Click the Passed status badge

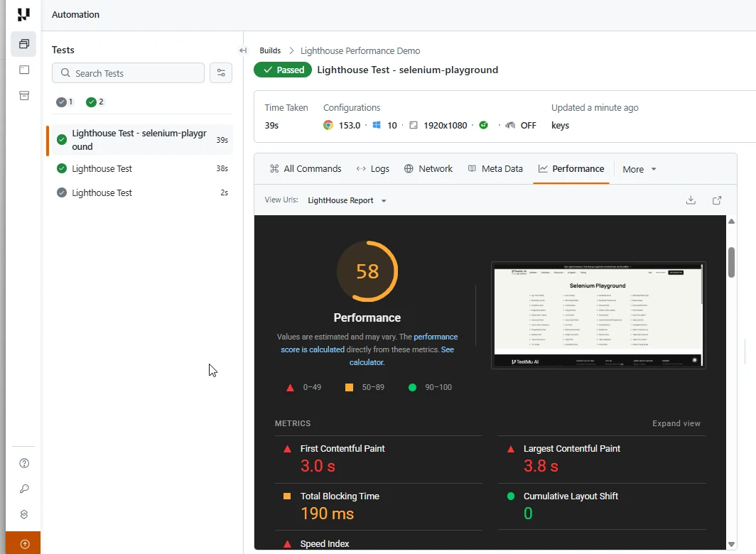click(x=283, y=70)
